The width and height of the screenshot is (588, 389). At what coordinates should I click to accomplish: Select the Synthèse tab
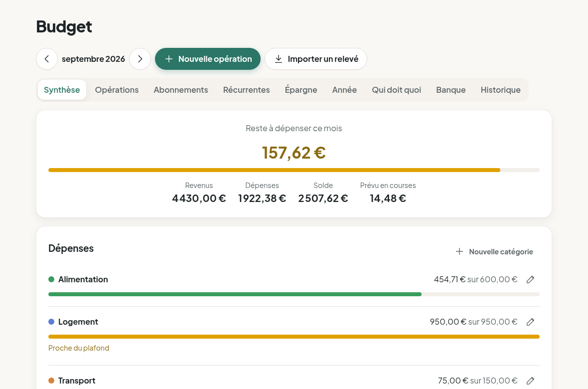coord(62,90)
